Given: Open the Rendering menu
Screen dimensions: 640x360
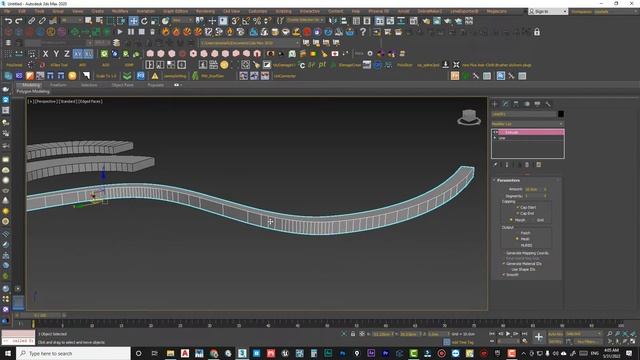Looking at the screenshot, I should click(205, 11).
